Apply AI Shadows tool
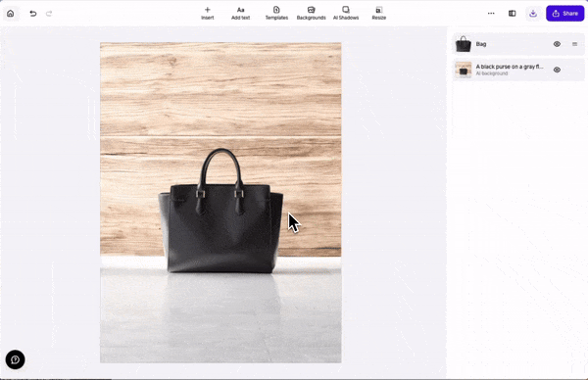Image resolution: width=588 pixels, height=380 pixels. (x=346, y=13)
